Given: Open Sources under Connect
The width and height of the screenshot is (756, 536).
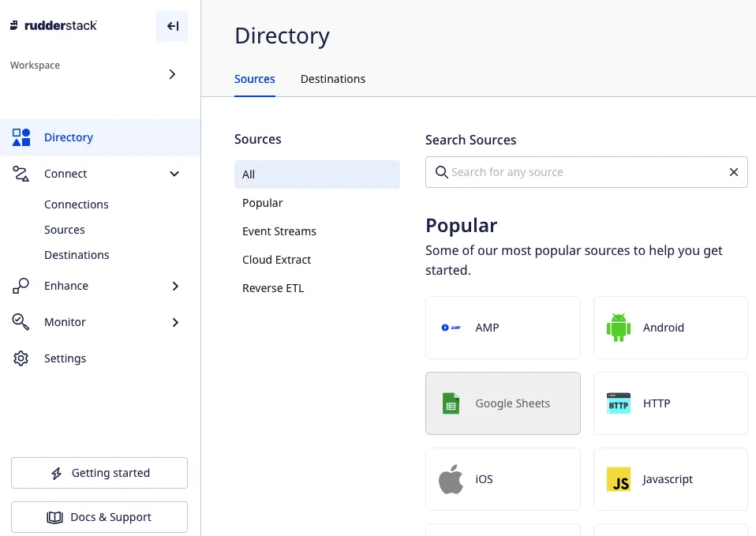Looking at the screenshot, I should coord(65,230).
